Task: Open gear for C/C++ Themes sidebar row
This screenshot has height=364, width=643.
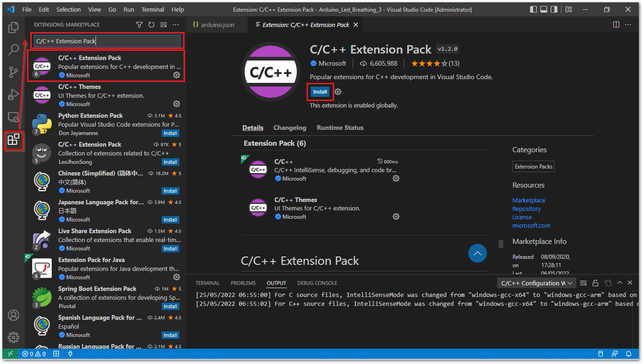Action: tap(177, 104)
